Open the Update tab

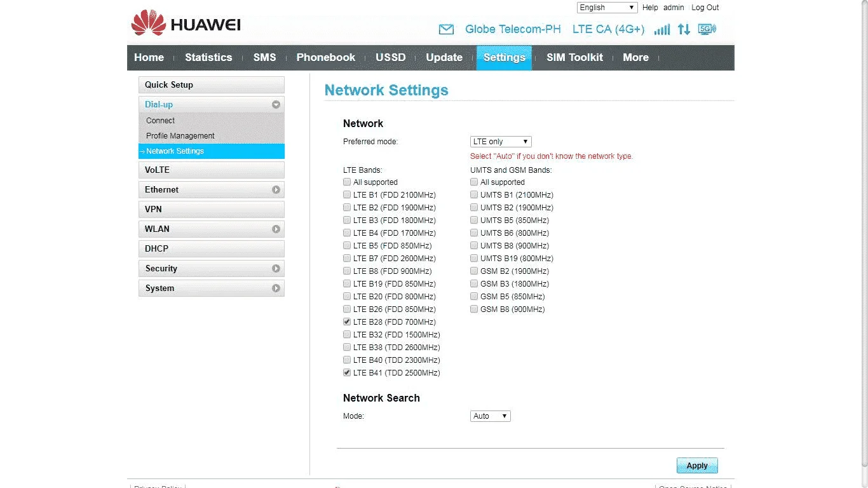coord(444,57)
